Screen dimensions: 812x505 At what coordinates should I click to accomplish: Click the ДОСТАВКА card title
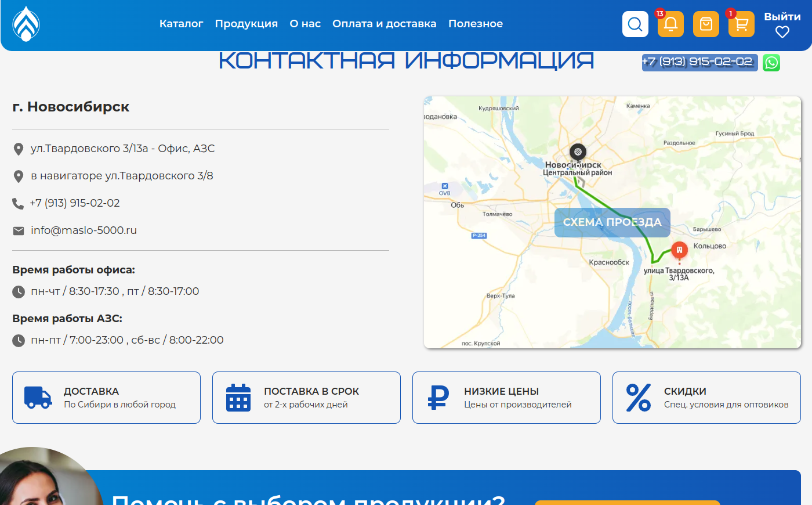[x=91, y=391]
